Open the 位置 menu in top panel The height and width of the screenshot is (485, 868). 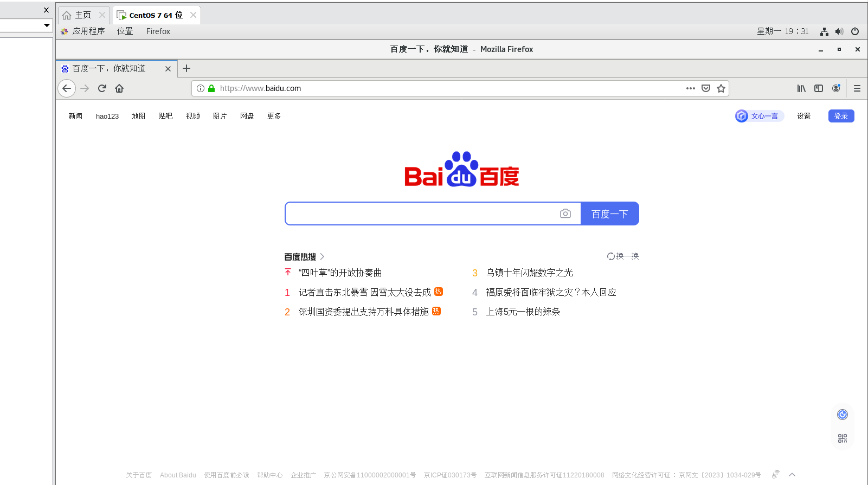coord(125,31)
